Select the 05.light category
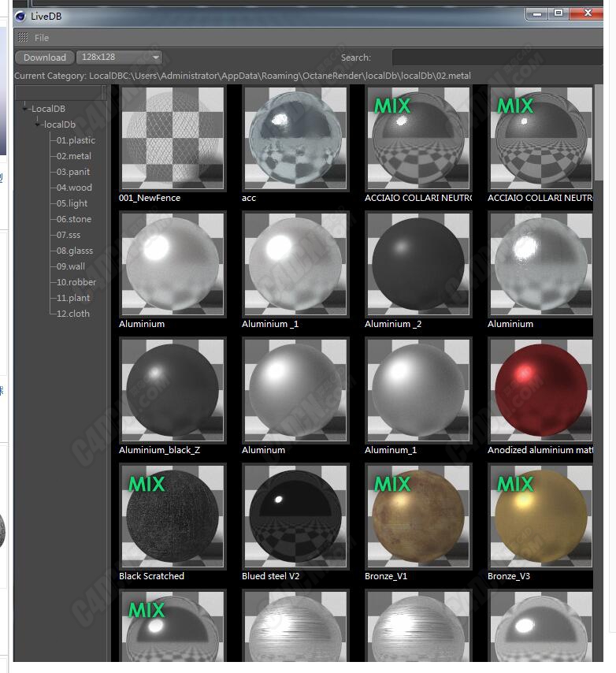This screenshot has width=616, height=673. pos(72,203)
